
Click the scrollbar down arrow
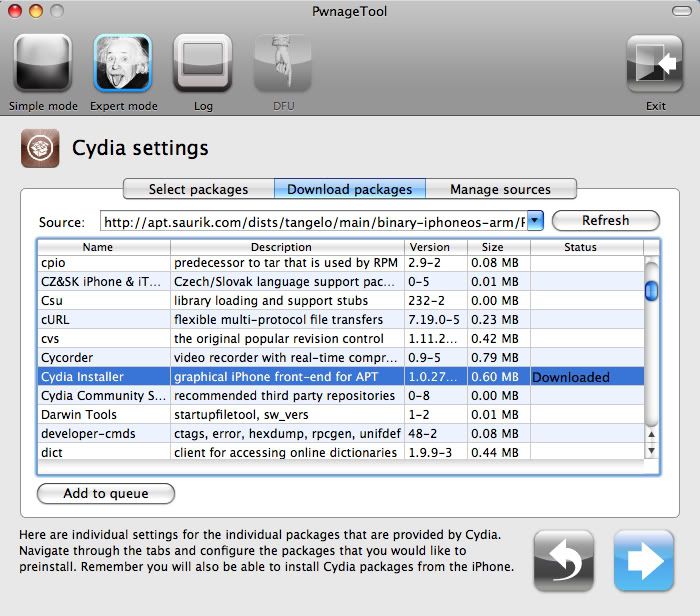(652, 451)
